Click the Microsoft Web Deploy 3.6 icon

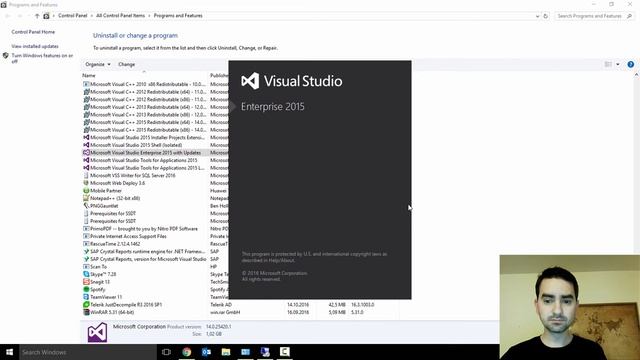pyautogui.click(x=86, y=183)
